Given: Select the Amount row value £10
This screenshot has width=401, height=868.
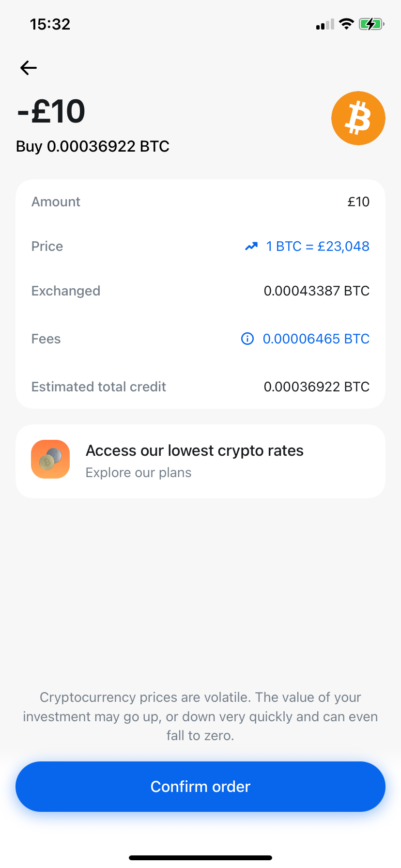Looking at the screenshot, I should pos(358,202).
